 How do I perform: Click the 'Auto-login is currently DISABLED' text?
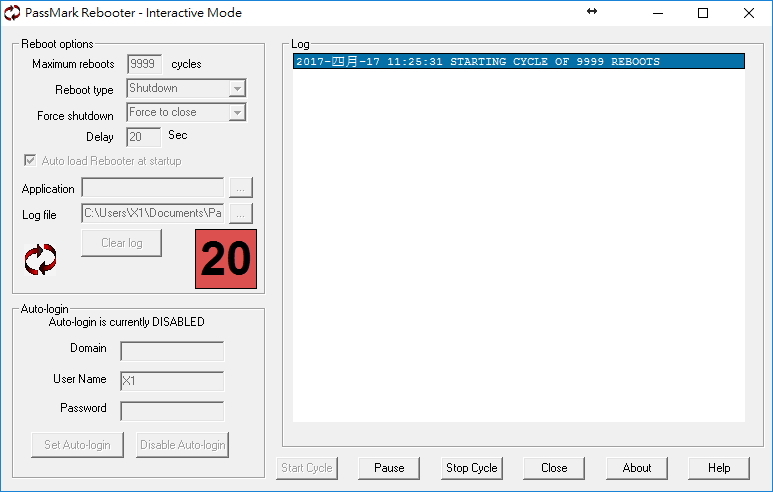[127, 322]
